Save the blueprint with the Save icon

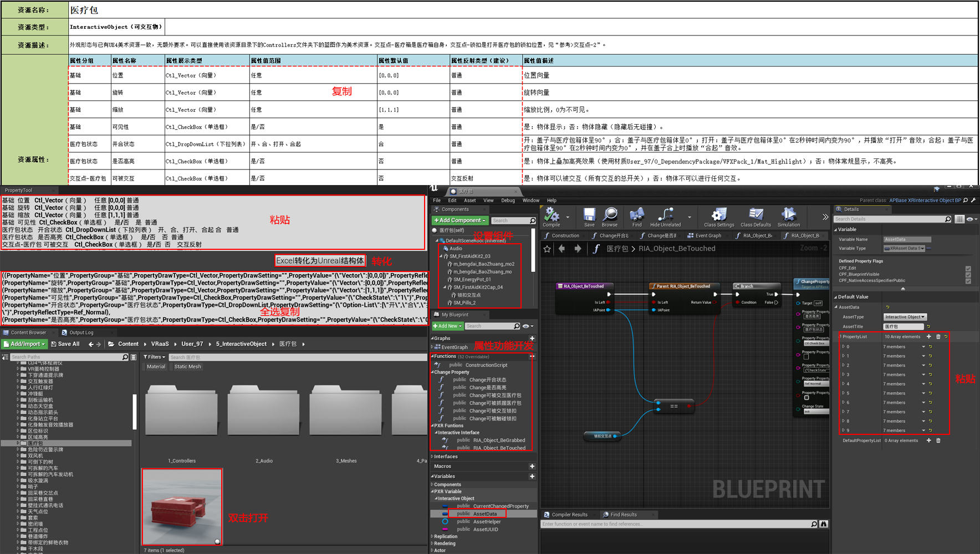click(x=589, y=217)
